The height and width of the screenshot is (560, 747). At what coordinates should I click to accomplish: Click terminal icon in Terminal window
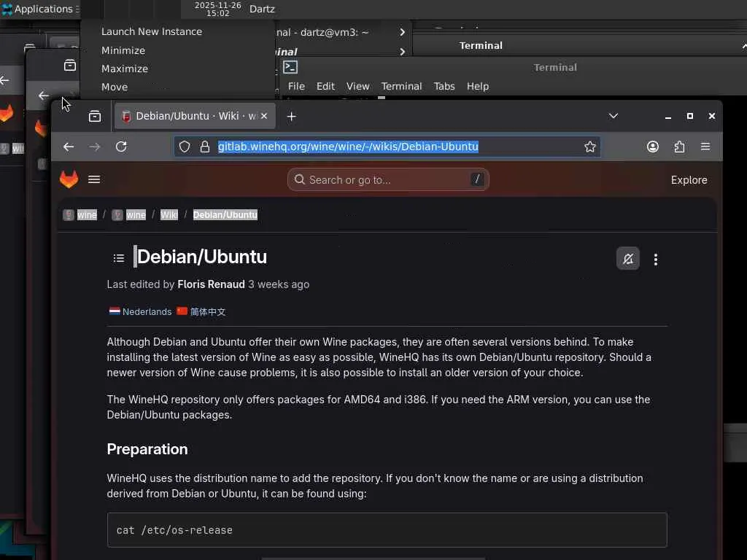pyautogui.click(x=290, y=67)
